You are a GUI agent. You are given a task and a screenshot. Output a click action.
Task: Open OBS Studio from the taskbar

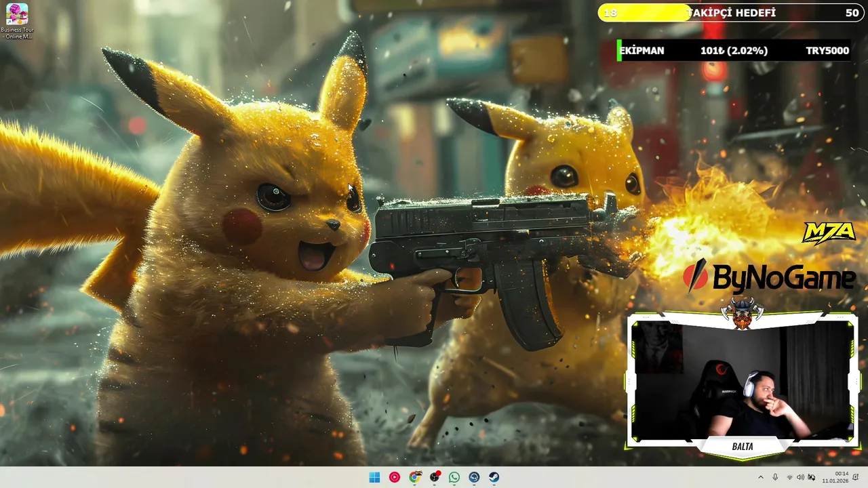(x=434, y=477)
